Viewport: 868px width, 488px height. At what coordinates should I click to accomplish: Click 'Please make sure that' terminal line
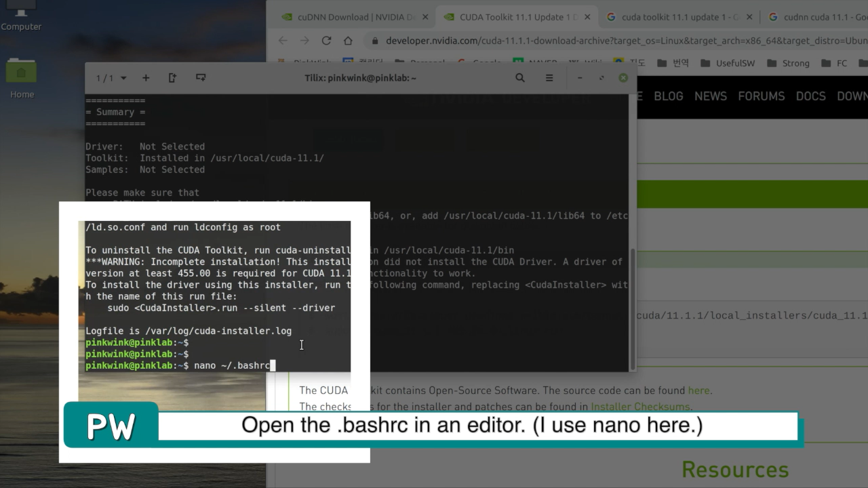142,192
